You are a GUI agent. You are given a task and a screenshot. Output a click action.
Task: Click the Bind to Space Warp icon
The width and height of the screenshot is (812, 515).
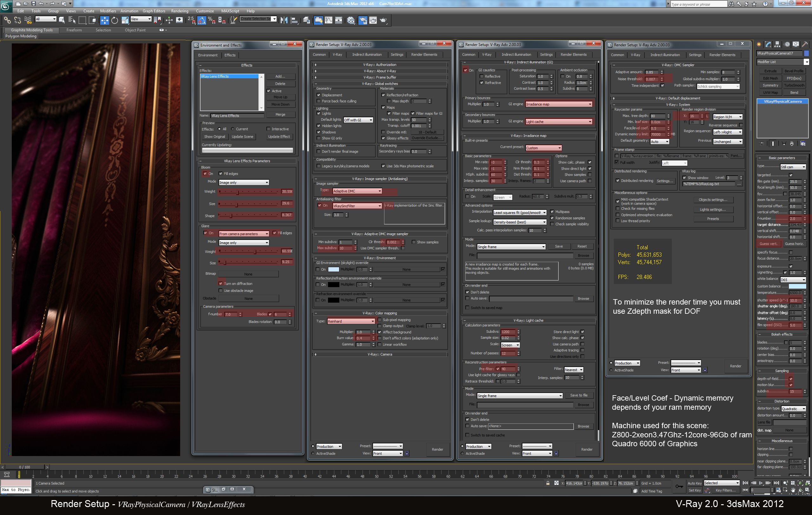tap(28, 20)
